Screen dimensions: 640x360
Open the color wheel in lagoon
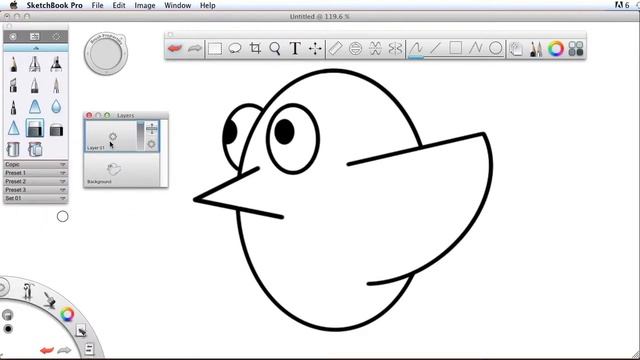coord(67,314)
